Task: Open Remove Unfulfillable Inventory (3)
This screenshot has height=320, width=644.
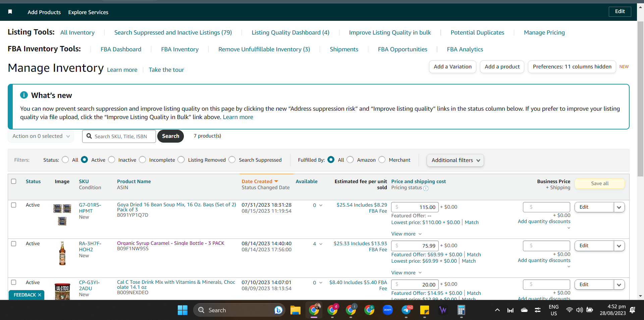Action: [x=264, y=49]
